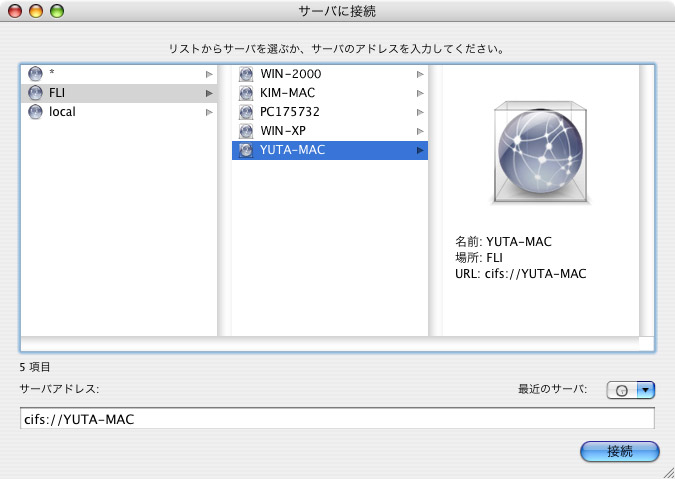675x479 pixels.
Task: Click the 場所: FLI info text
Action: point(479,257)
